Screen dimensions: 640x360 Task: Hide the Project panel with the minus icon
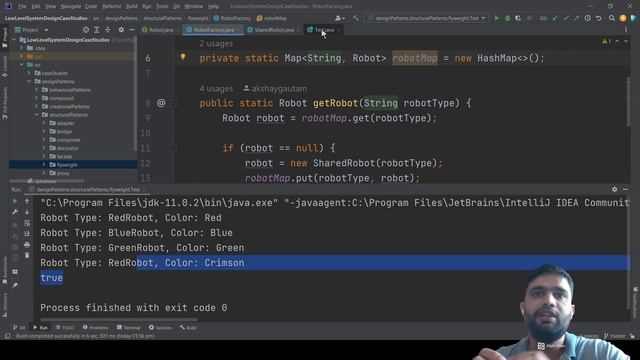(132, 30)
